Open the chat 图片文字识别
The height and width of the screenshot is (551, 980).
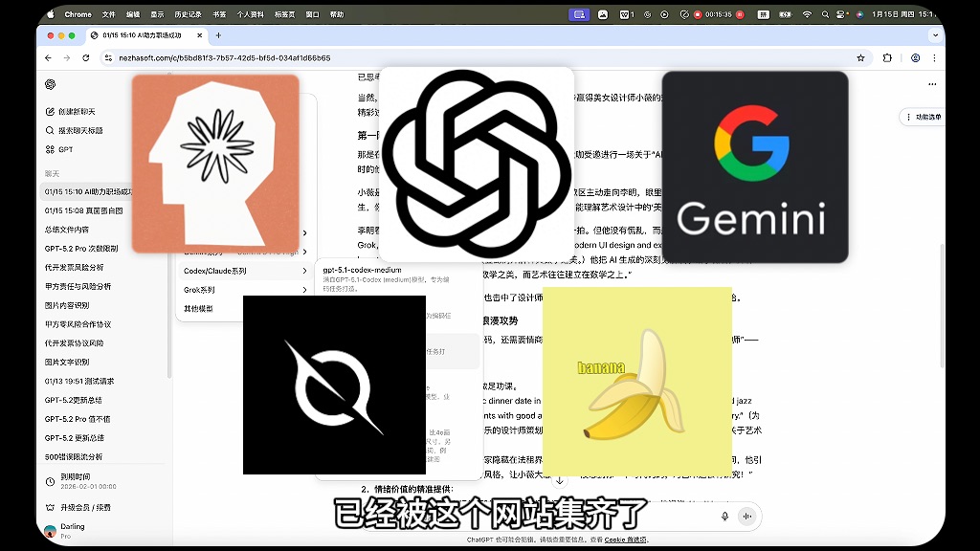coord(67,362)
